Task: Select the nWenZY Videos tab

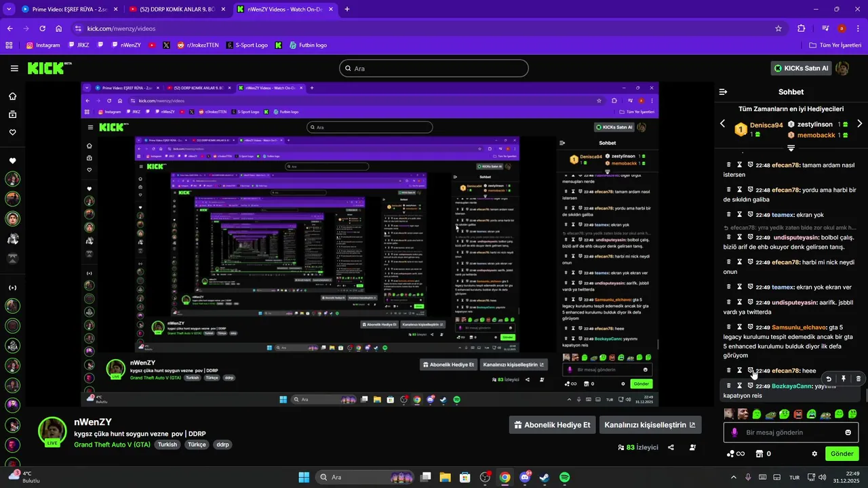Action: pyautogui.click(x=285, y=9)
